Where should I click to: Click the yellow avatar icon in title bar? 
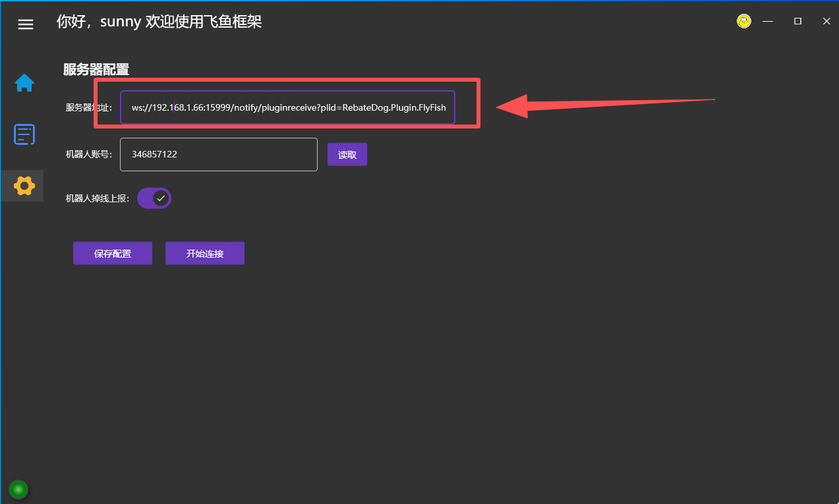click(x=743, y=22)
